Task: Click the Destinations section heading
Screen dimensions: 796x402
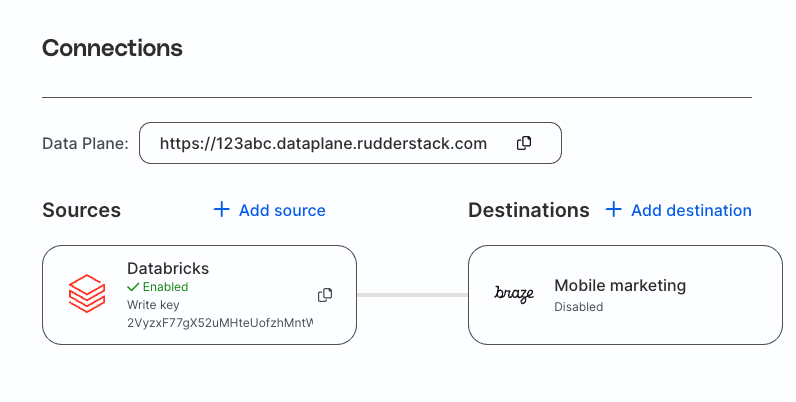Action: point(528,210)
